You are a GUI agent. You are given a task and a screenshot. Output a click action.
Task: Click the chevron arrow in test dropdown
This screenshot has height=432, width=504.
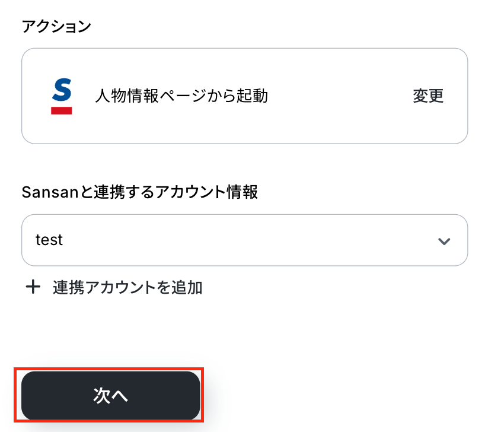444,241
